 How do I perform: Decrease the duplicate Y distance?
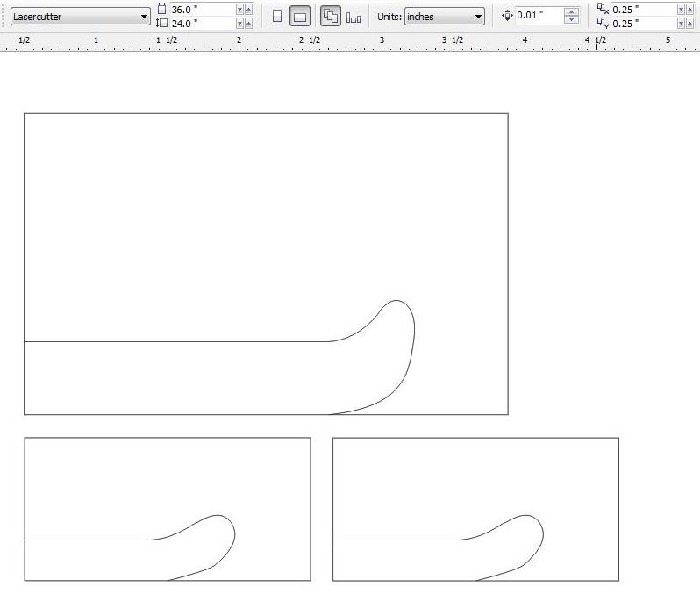681,23
